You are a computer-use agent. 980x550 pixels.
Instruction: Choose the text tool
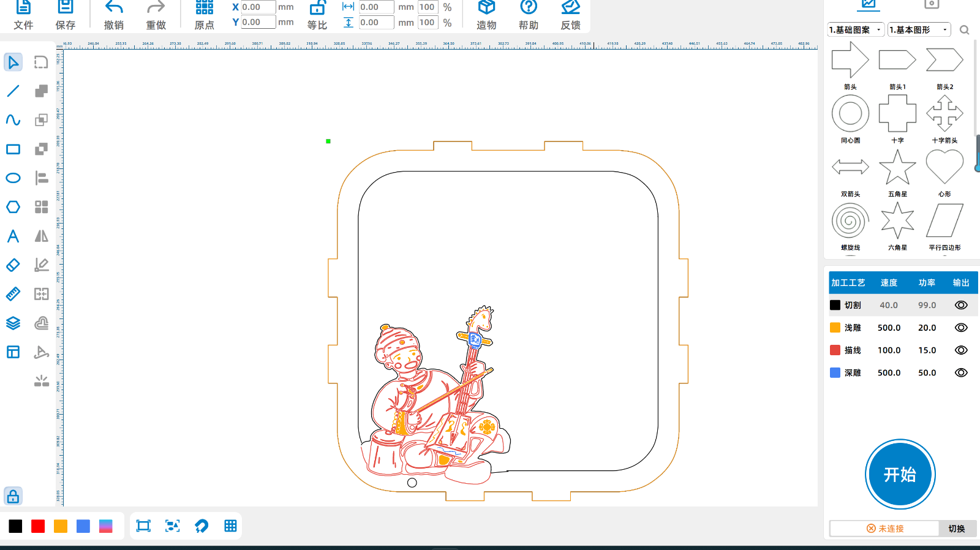[13, 236]
